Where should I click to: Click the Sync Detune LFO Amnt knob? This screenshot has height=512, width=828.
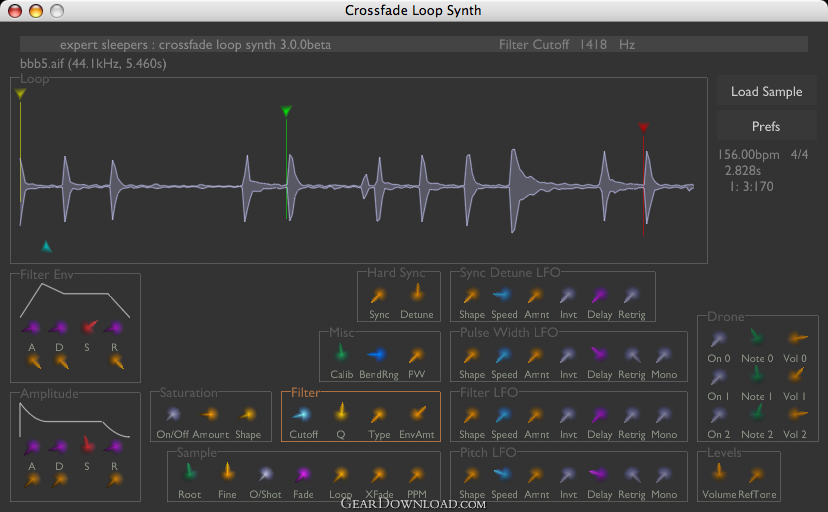coord(535,296)
